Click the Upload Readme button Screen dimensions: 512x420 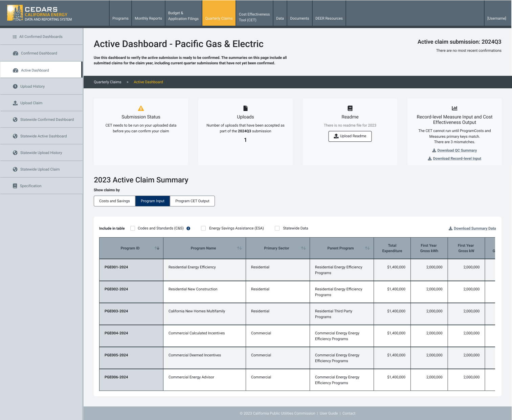coord(350,136)
